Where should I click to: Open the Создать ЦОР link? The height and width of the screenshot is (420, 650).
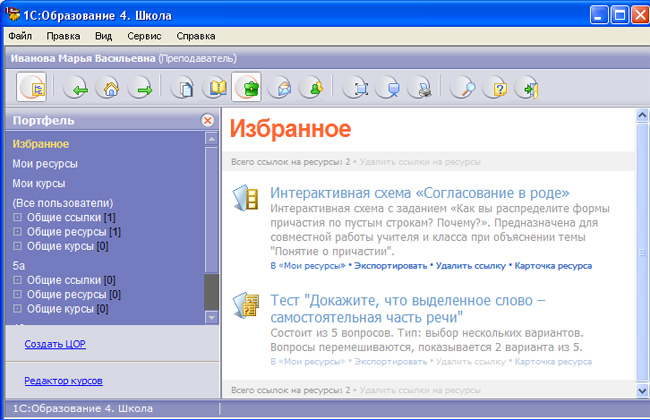point(55,344)
